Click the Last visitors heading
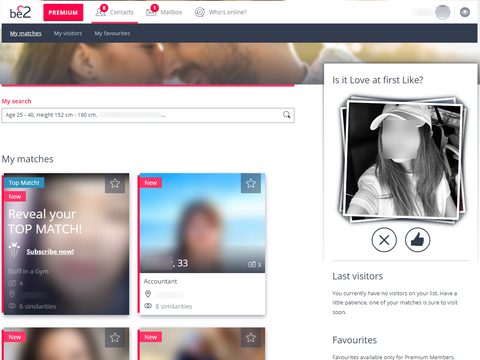480x360 pixels. (357, 276)
